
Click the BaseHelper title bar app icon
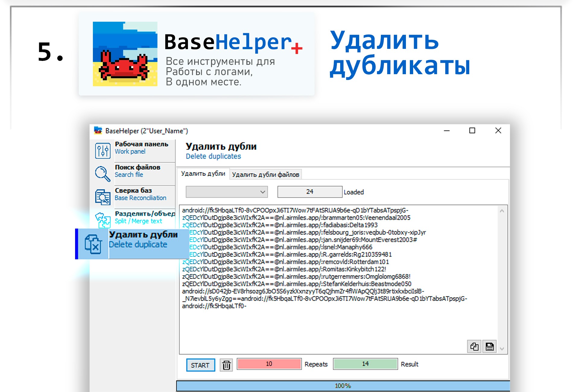click(98, 131)
